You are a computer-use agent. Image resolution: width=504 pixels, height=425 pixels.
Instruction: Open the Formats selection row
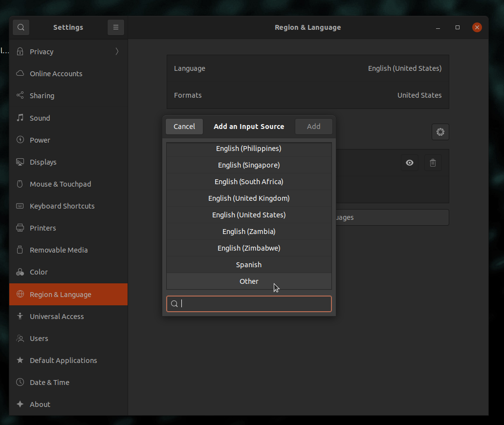click(307, 95)
